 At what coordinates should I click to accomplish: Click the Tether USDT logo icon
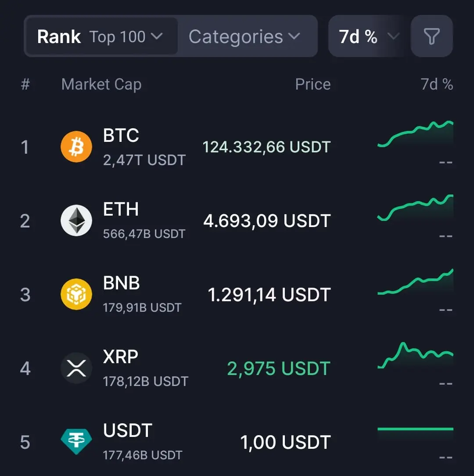coord(76,442)
